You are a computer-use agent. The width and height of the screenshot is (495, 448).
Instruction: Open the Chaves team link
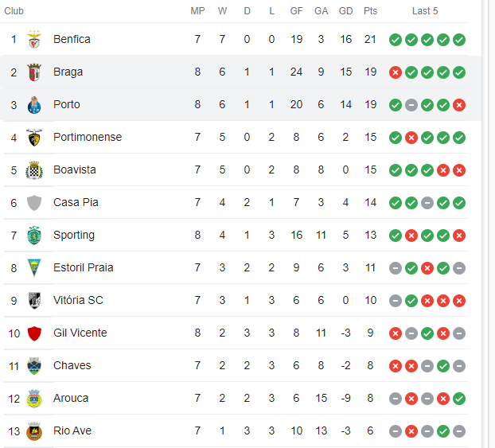(72, 365)
